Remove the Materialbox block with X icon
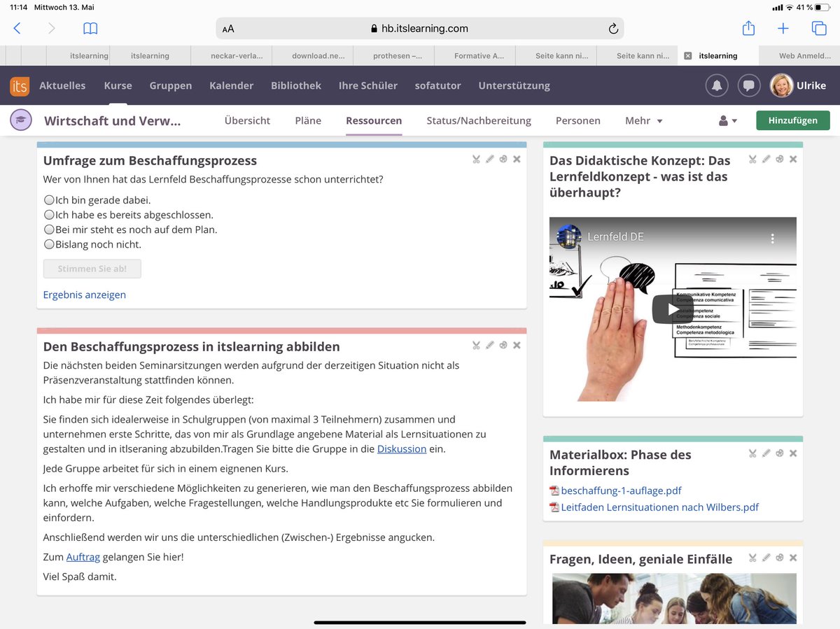 [x=793, y=453]
